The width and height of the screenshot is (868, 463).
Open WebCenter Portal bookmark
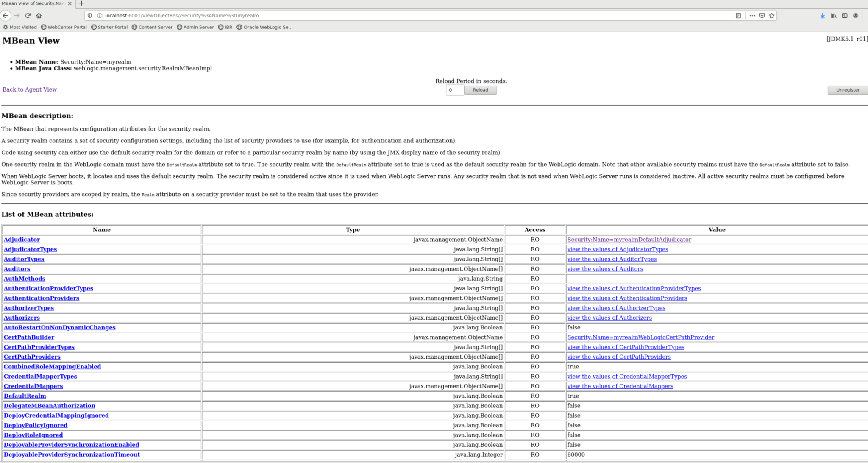pyautogui.click(x=64, y=27)
